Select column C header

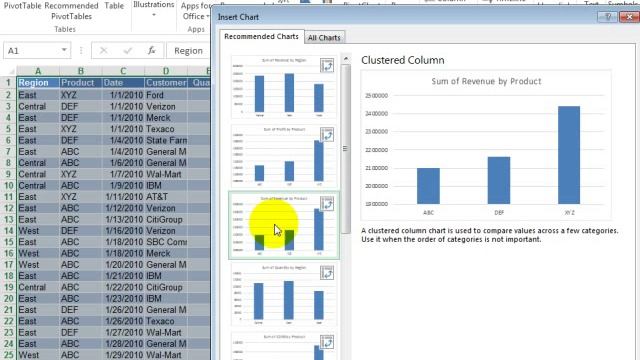click(x=123, y=71)
